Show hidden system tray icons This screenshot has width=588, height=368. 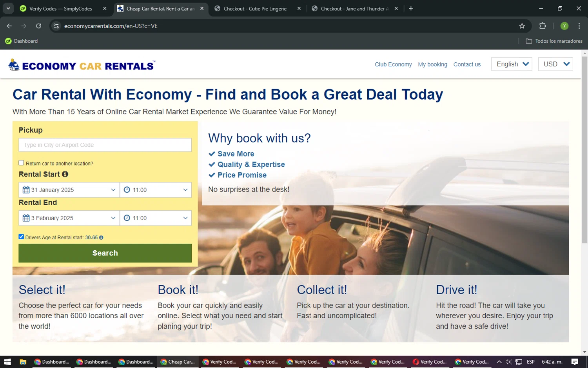[499, 362]
